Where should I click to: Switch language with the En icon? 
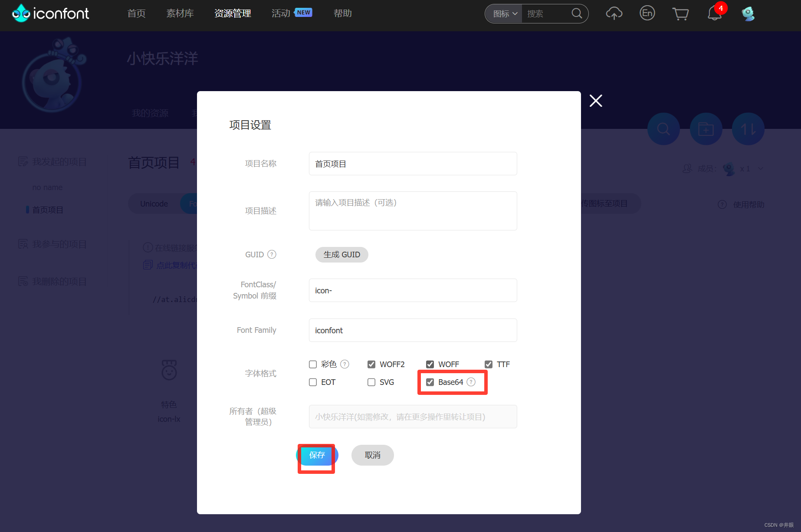click(x=647, y=13)
